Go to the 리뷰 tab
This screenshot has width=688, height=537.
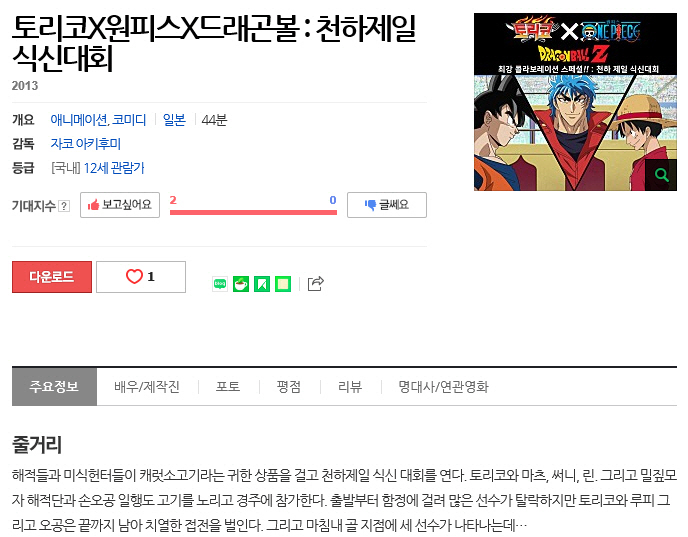click(x=350, y=387)
